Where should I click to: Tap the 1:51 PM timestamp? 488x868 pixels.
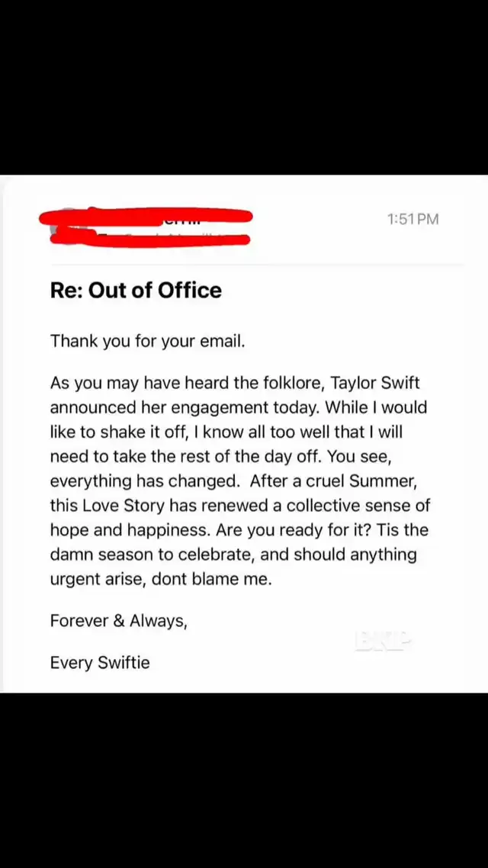(413, 219)
